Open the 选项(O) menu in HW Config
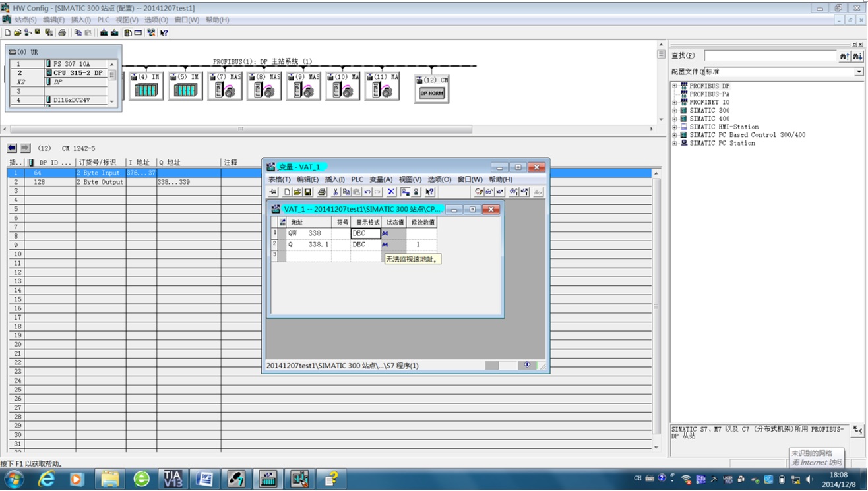 click(x=156, y=20)
